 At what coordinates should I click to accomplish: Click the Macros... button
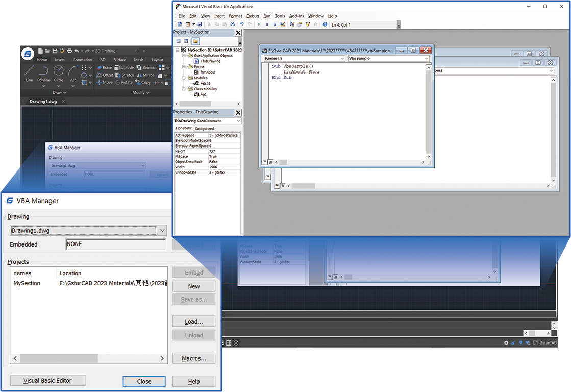pyautogui.click(x=194, y=358)
